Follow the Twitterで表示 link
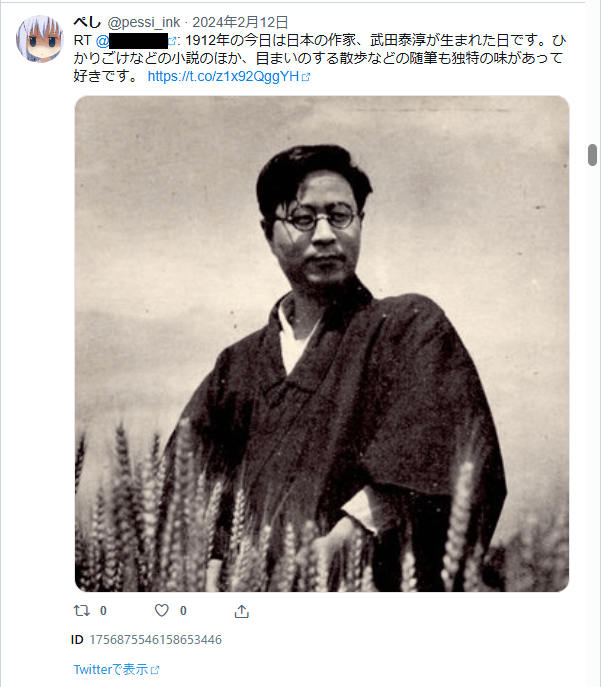 pos(111,669)
